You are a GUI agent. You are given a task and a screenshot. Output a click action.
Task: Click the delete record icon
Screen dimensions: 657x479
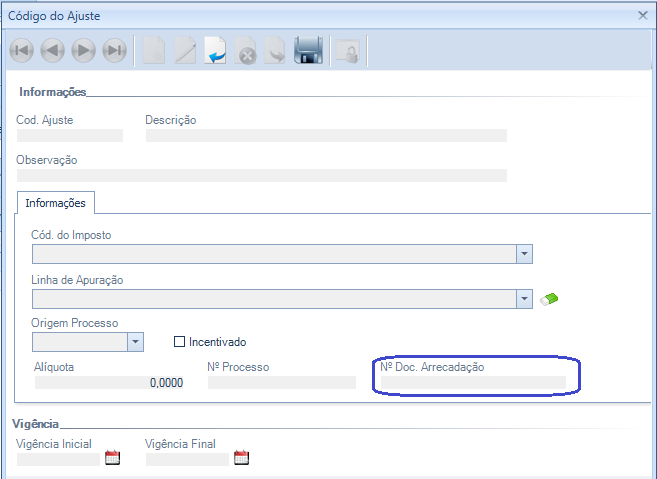click(245, 51)
